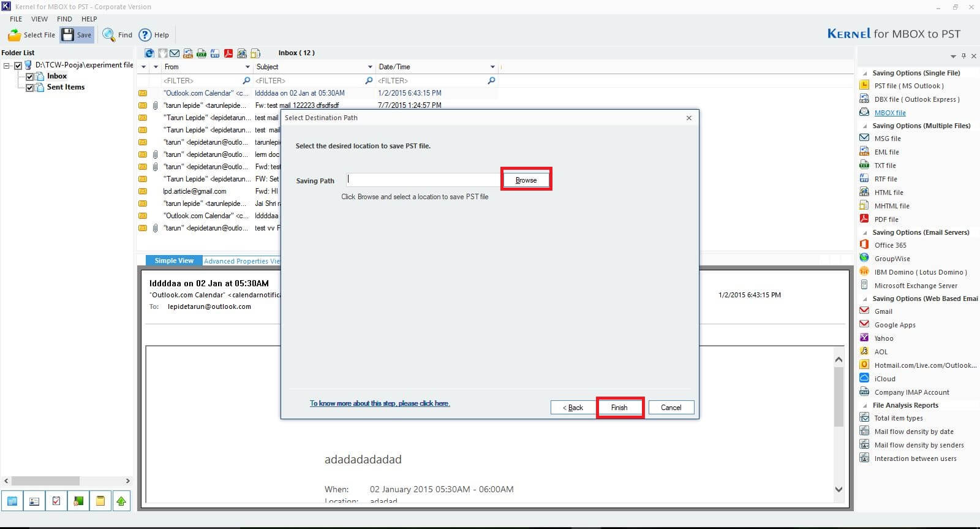Image resolution: width=980 pixels, height=529 pixels.
Task: Open the FIND menu
Action: pyautogui.click(x=64, y=19)
